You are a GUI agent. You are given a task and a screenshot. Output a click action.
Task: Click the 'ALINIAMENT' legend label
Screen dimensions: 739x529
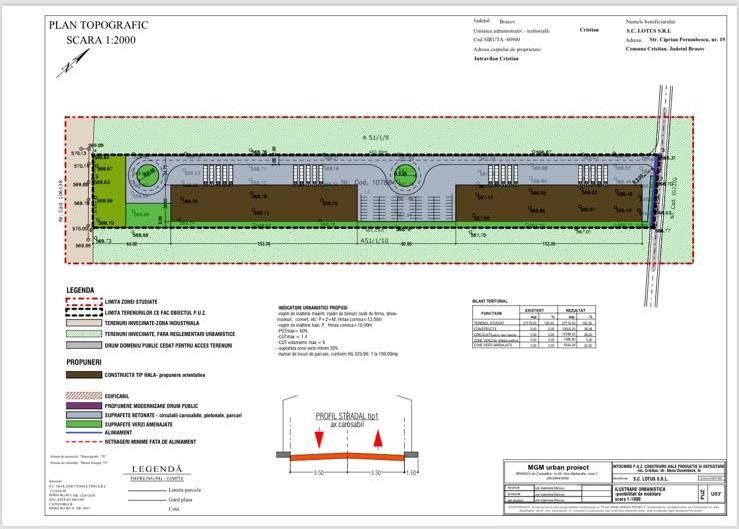118,432
